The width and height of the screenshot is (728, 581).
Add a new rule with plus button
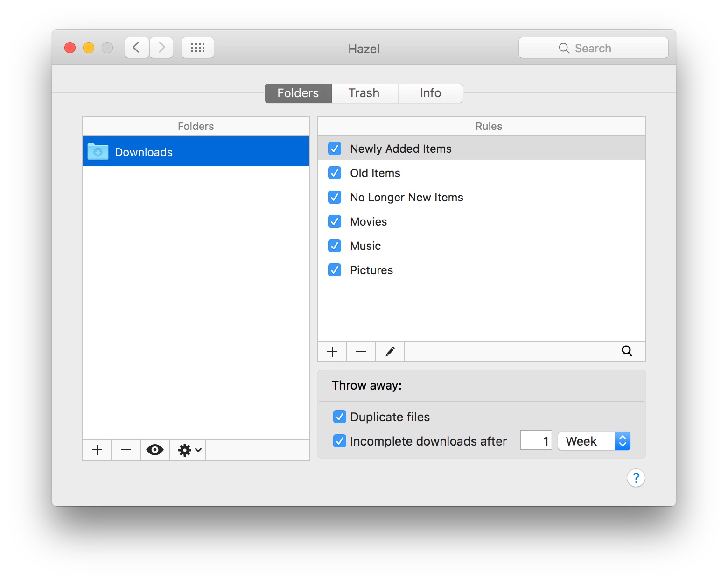pyautogui.click(x=332, y=352)
